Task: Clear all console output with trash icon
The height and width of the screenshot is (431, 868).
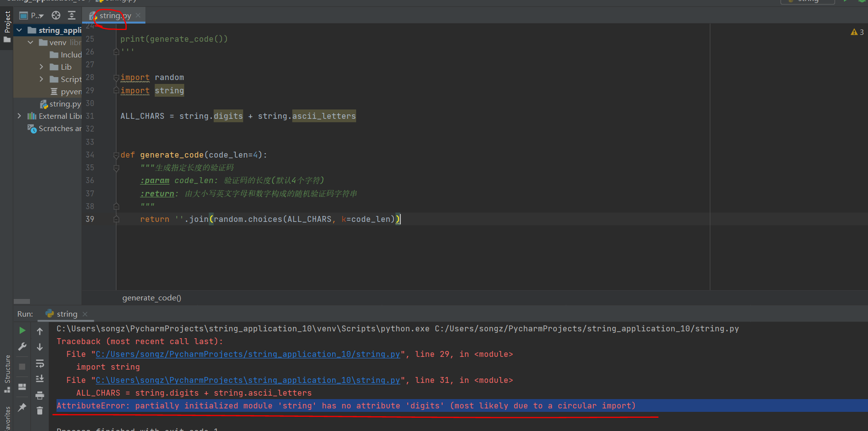Action: point(40,410)
